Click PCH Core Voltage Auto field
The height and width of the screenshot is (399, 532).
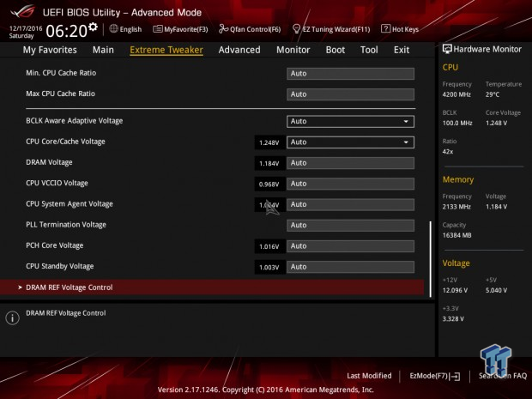[x=350, y=246]
